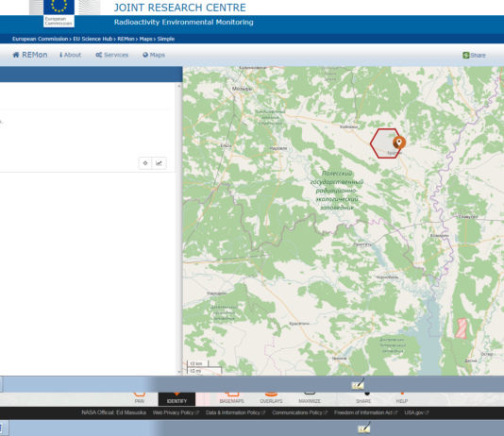Open the About menu item
The height and width of the screenshot is (436, 504).
tap(70, 55)
